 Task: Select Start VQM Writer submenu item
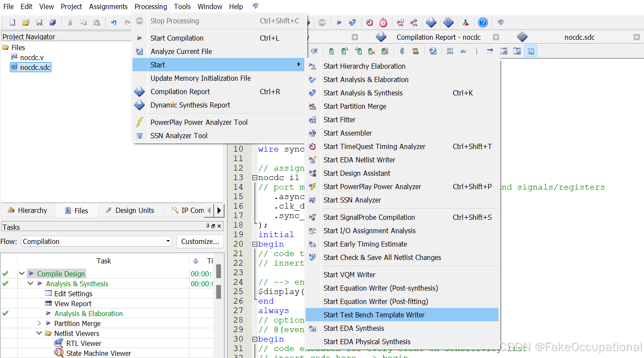pos(402,275)
